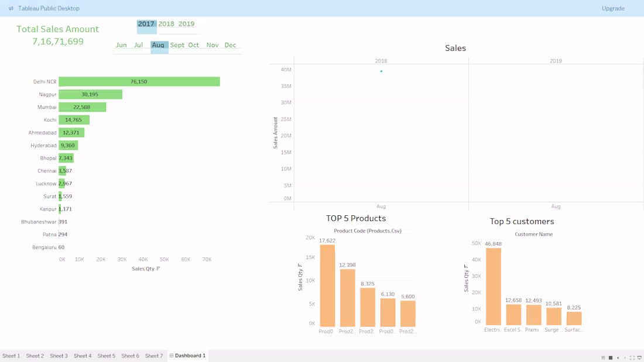Switch to the Sheet 3 tab
Image resolution: width=644 pixels, height=362 pixels.
[59, 356]
